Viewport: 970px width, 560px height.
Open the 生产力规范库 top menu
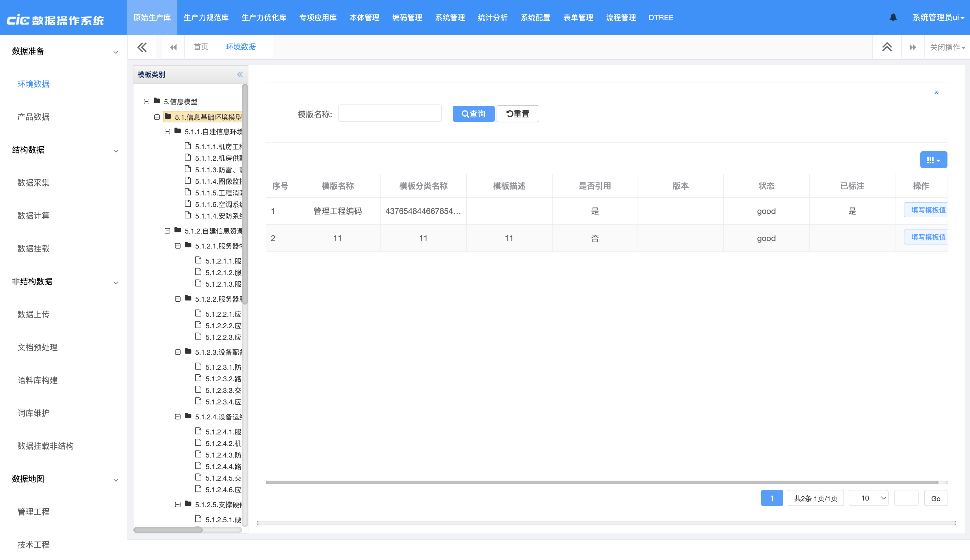point(206,18)
